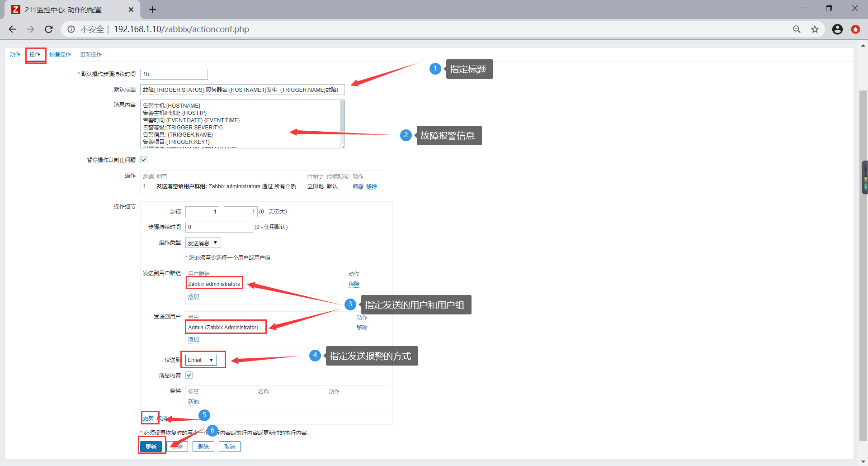Image resolution: width=868 pixels, height=466 pixels.
Task: Click the bottom 取消 button
Action: coord(230,447)
